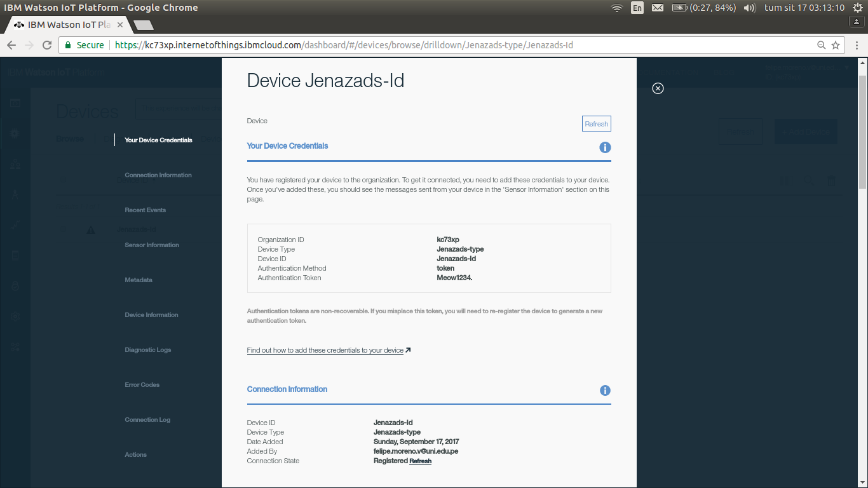Open the mail indicator icon

coord(658,8)
